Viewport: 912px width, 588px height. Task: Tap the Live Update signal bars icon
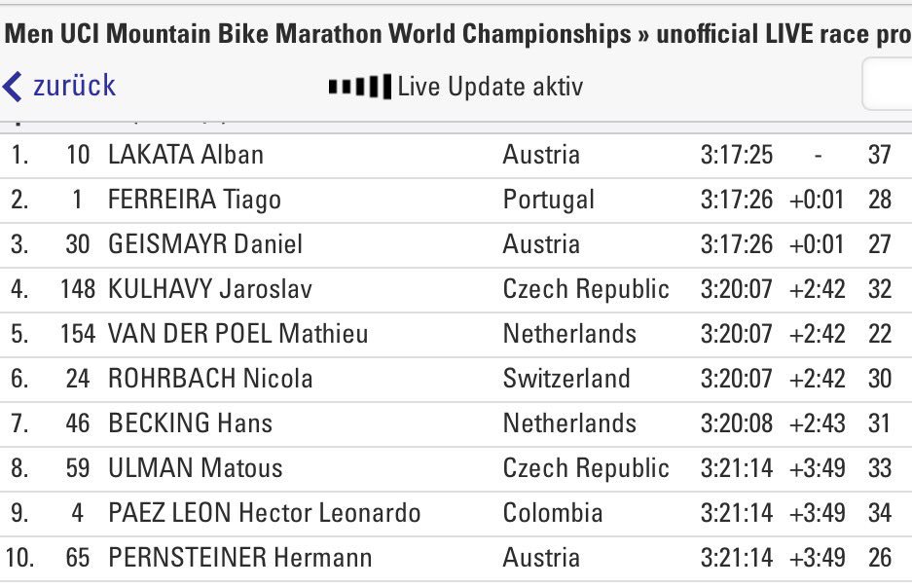tap(359, 87)
